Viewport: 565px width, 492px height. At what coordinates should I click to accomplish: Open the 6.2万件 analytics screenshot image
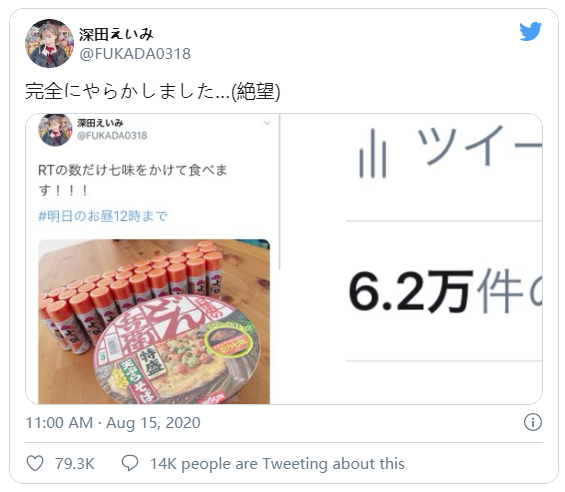(411, 259)
